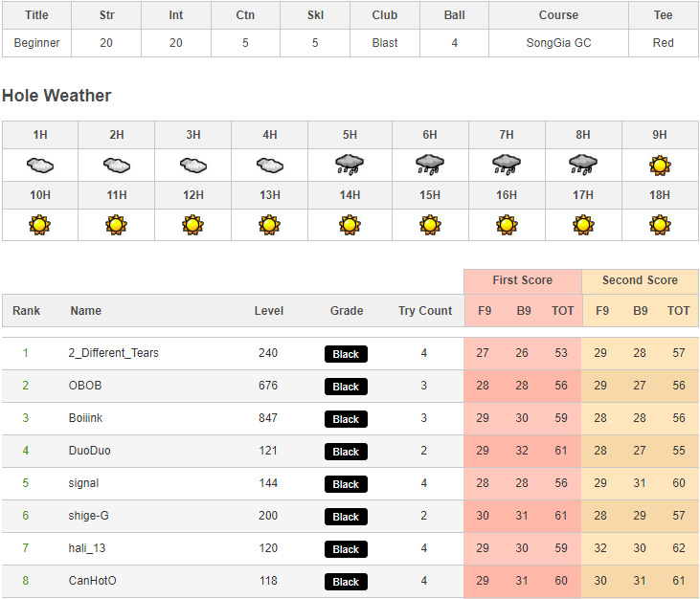Screen dimensions: 700x599
Task: Click the sunny icon under 10H
Action: coord(40,226)
